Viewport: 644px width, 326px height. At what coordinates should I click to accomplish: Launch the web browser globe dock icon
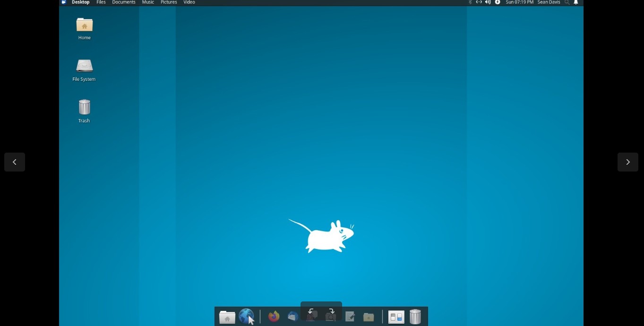click(246, 317)
